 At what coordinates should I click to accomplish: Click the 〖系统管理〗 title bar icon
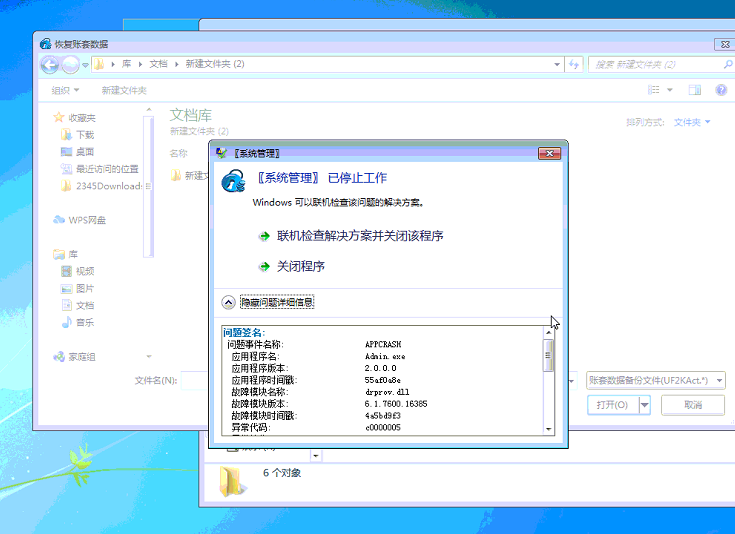point(221,153)
